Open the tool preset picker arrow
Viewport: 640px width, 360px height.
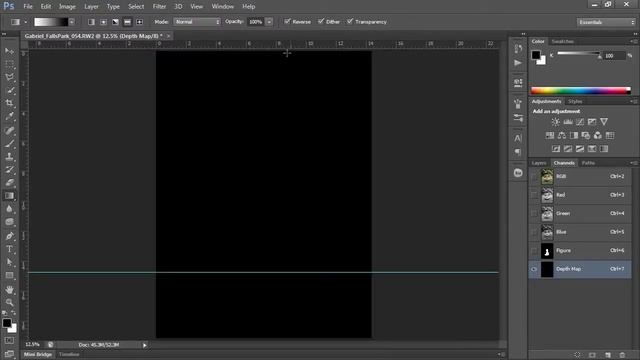tap(25, 22)
